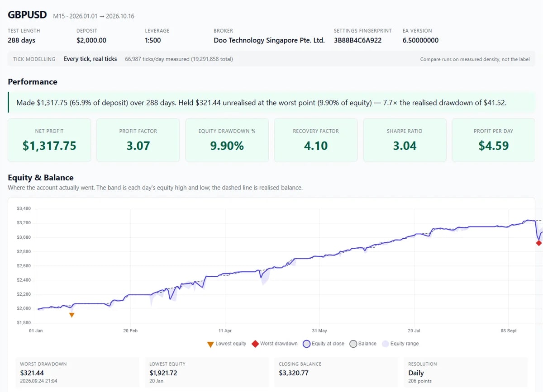Click the Profit Per Day card
This screenshot has width=543, height=392.
point(494,140)
